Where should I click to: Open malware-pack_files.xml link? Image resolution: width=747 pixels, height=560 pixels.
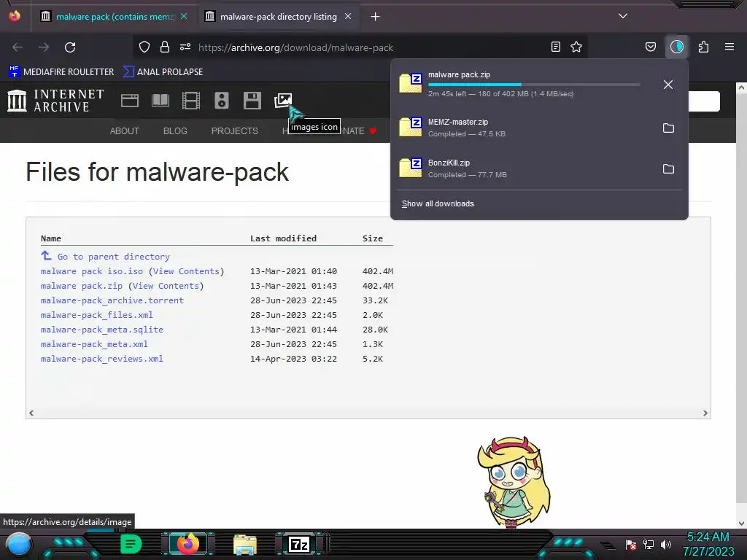pos(97,315)
